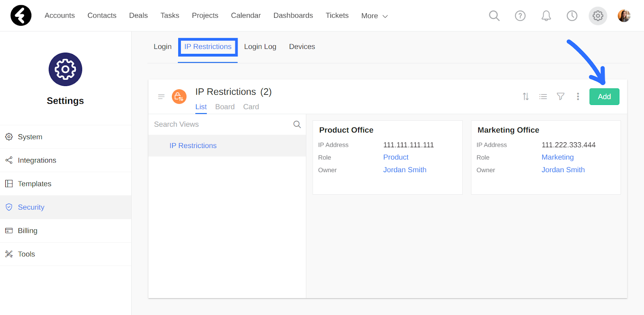Open Deals in top navigation

point(138,15)
